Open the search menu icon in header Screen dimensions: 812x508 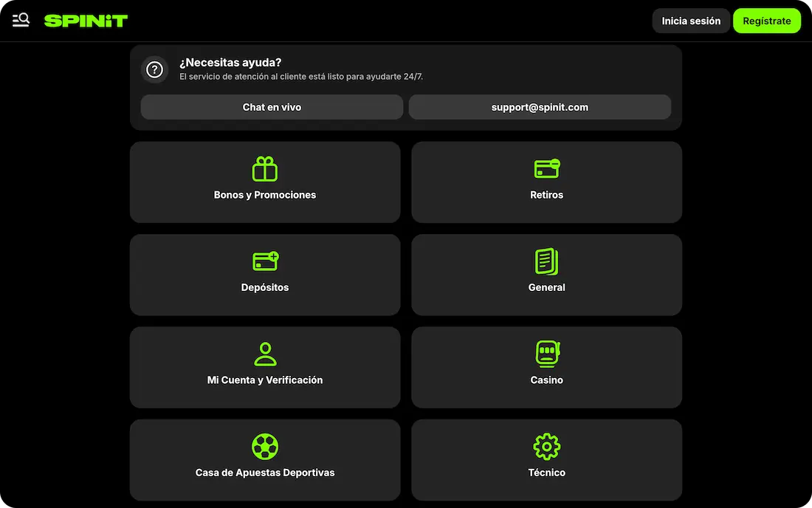pyautogui.click(x=21, y=20)
